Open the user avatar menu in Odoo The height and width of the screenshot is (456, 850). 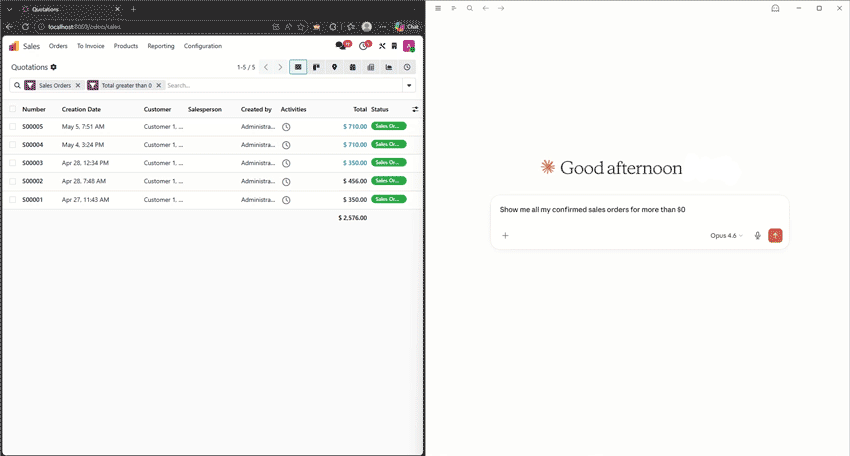coord(409,46)
